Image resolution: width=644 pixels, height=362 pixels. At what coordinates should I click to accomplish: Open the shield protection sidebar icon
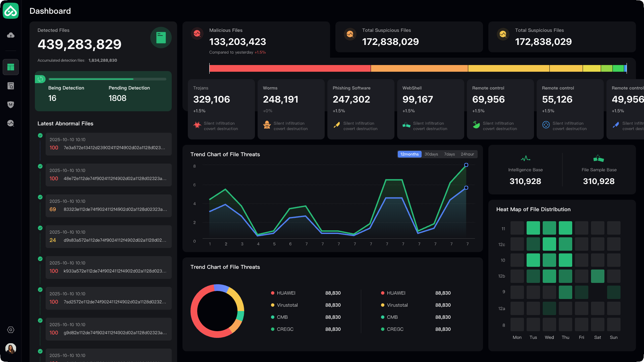[11, 105]
